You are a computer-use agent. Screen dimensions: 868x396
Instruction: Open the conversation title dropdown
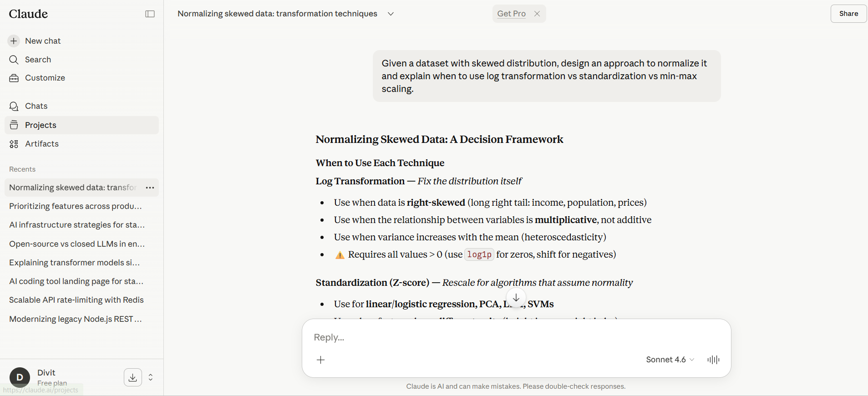coord(391,14)
